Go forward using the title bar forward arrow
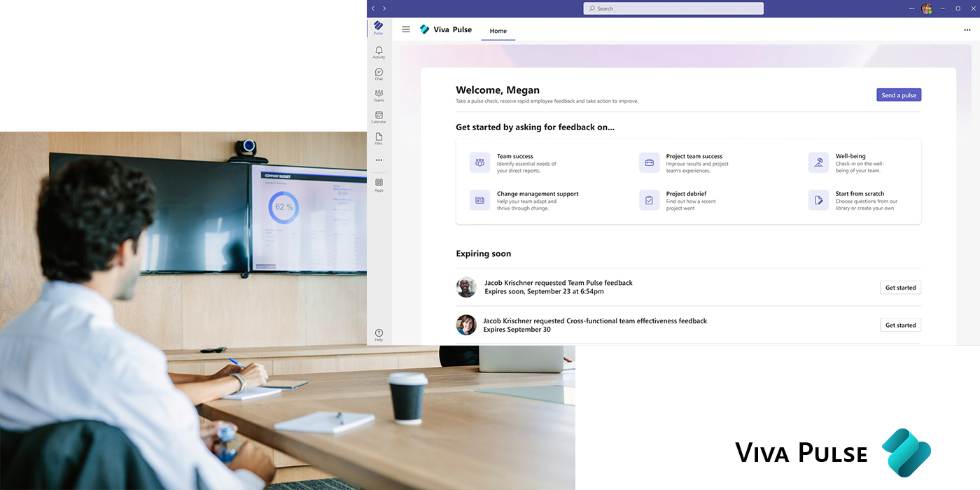Viewport: 980px width, 490px height. (384, 8)
